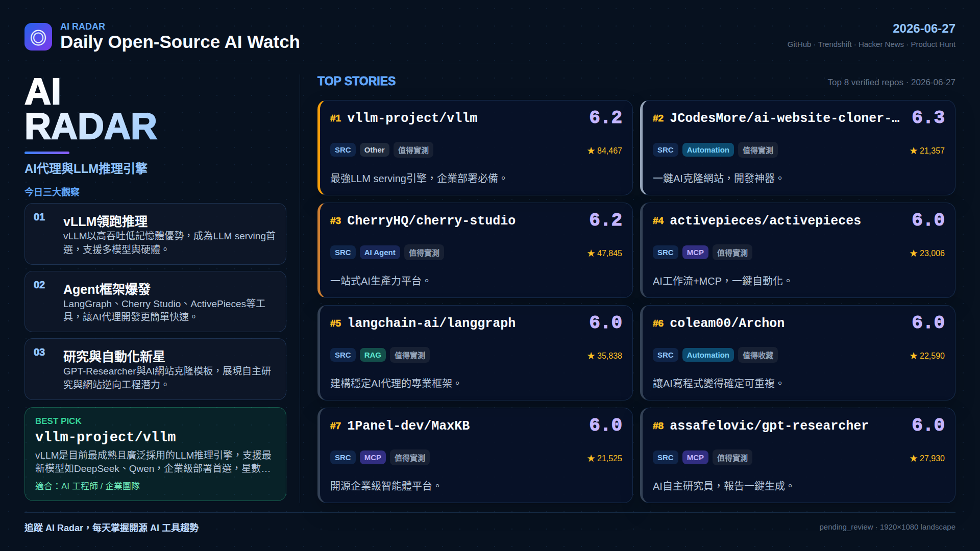Select the MCP tag on the activepieces card
Viewport: 980px width, 551px height.
[x=695, y=253]
